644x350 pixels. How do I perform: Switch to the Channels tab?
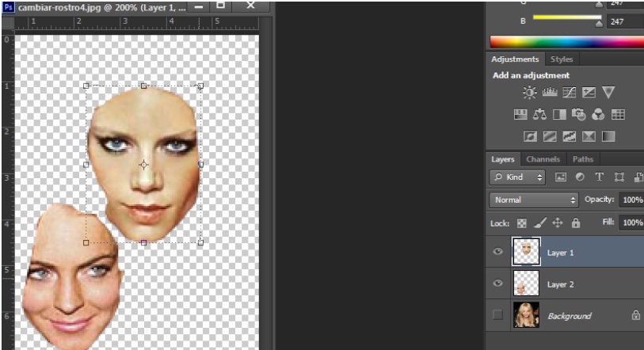(543, 159)
